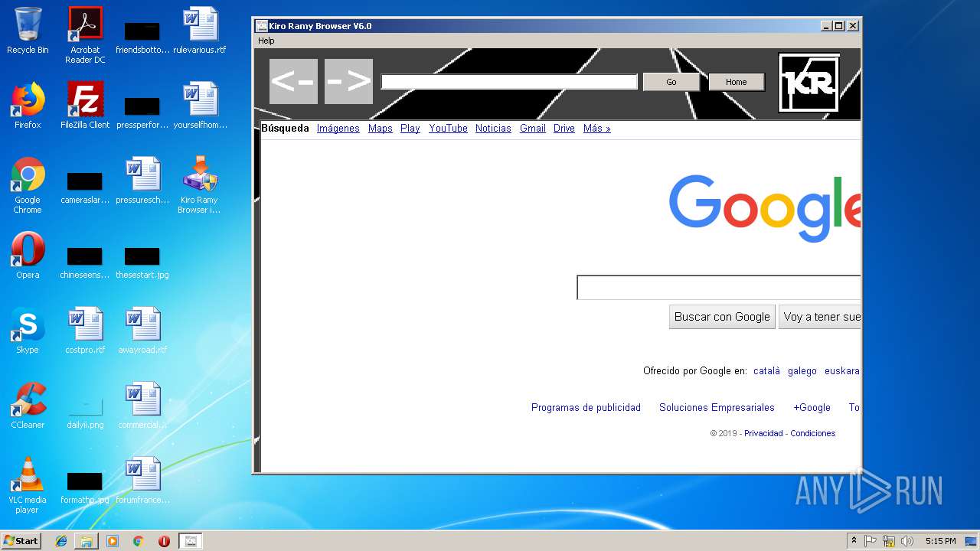
Task: Expand the Más » menu
Action: click(597, 129)
